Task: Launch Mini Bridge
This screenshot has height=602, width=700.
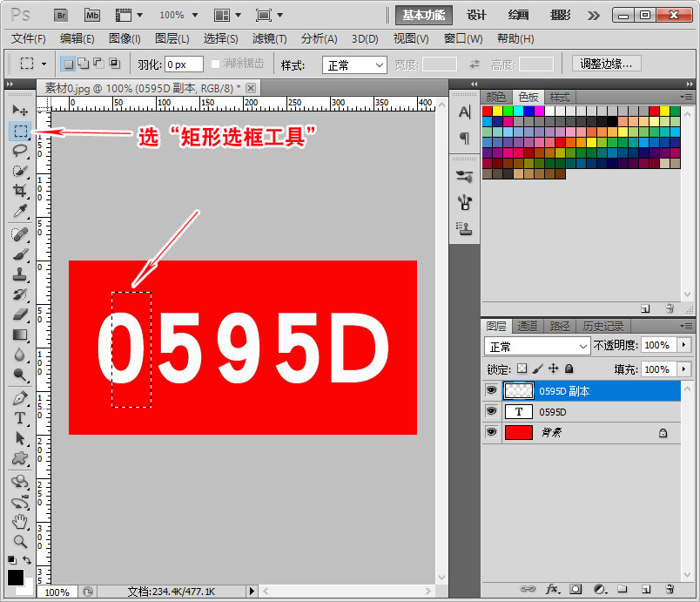Action: click(x=92, y=15)
